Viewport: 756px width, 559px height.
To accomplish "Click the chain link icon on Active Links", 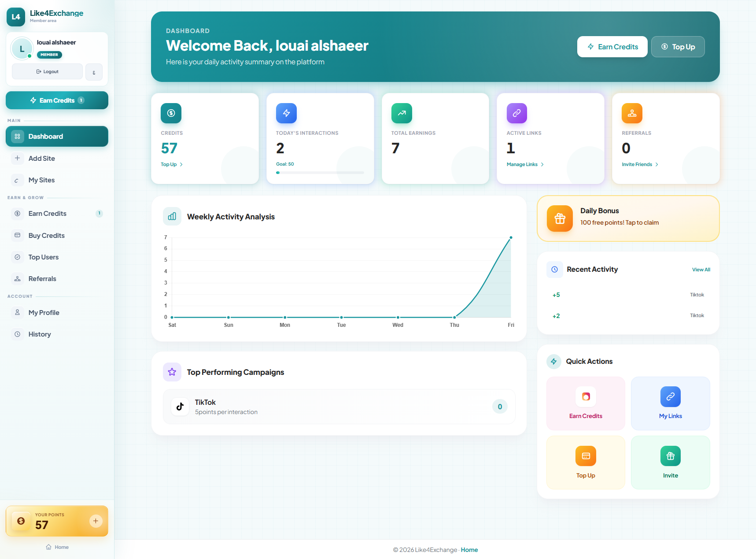I will 517,113.
